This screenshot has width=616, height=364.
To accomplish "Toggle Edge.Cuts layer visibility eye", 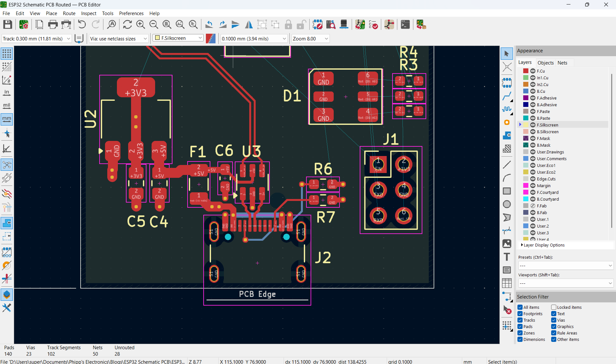I will tap(533, 179).
